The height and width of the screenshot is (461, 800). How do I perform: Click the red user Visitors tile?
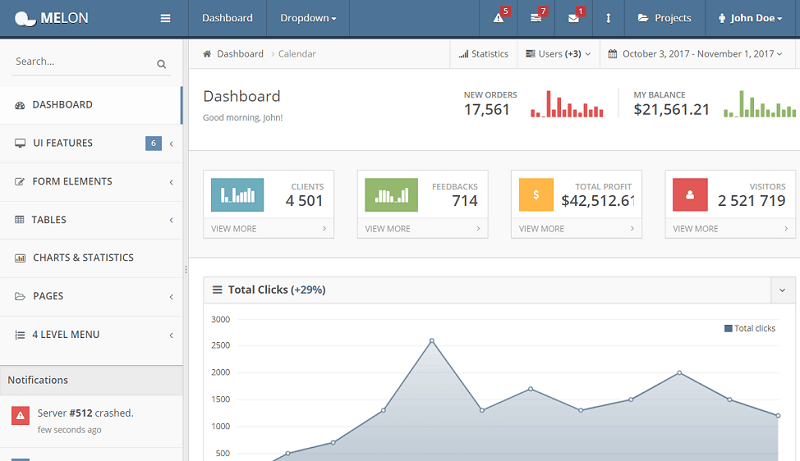(x=690, y=194)
